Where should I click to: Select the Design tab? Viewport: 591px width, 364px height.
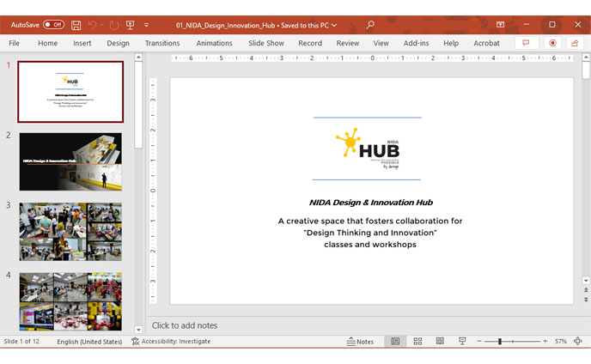click(118, 43)
